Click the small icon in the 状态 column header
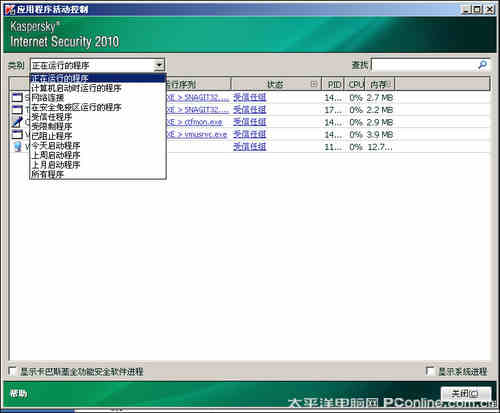 click(314, 84)
